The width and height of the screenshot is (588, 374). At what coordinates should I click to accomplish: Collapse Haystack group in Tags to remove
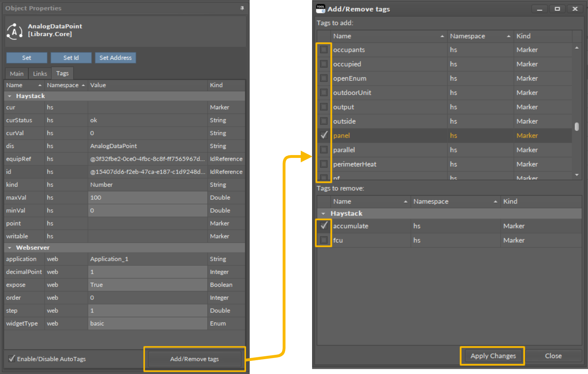323,214
